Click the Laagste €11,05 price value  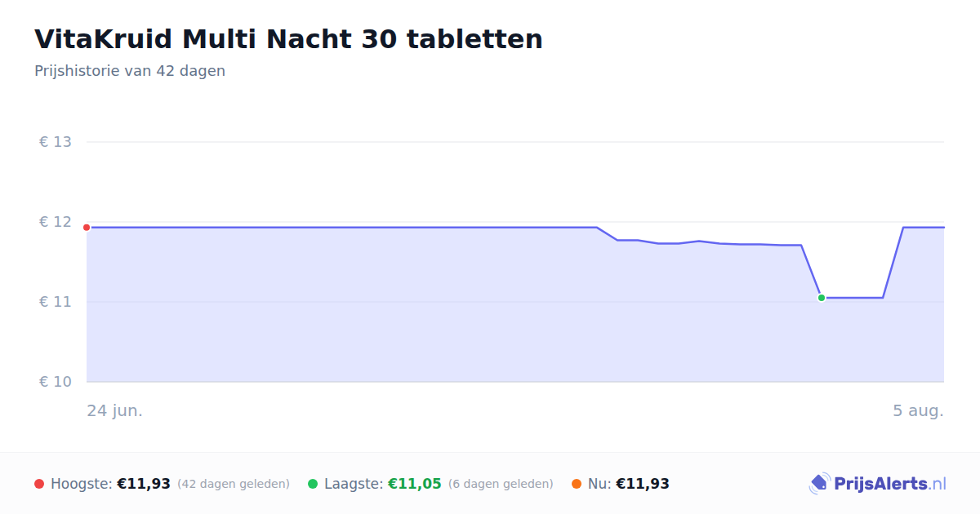(414, 484)
